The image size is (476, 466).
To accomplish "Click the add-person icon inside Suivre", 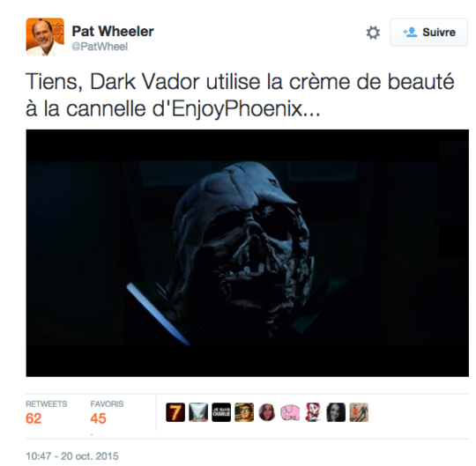I will pos(410,32).
